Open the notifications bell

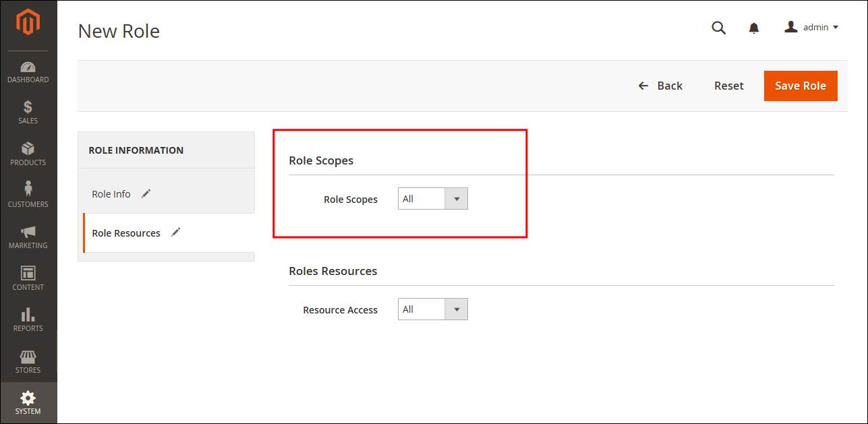753,28
